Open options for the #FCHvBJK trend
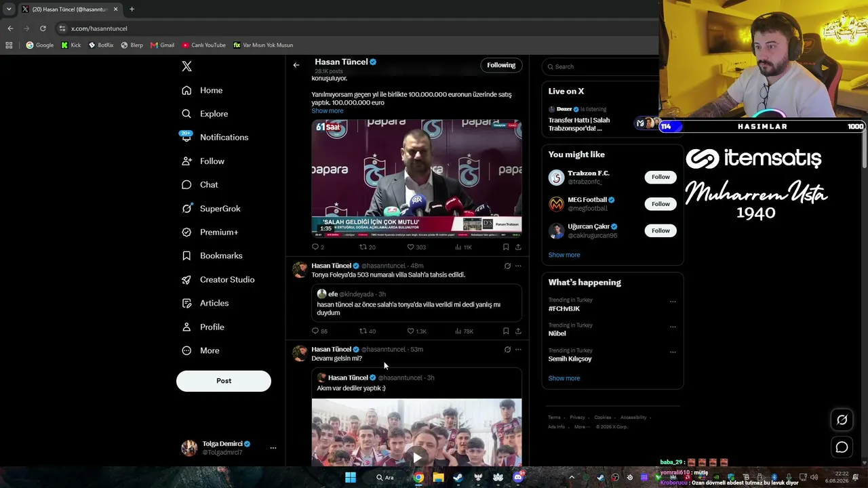This screenshot has height=488, width=868. tap(673, 302)
